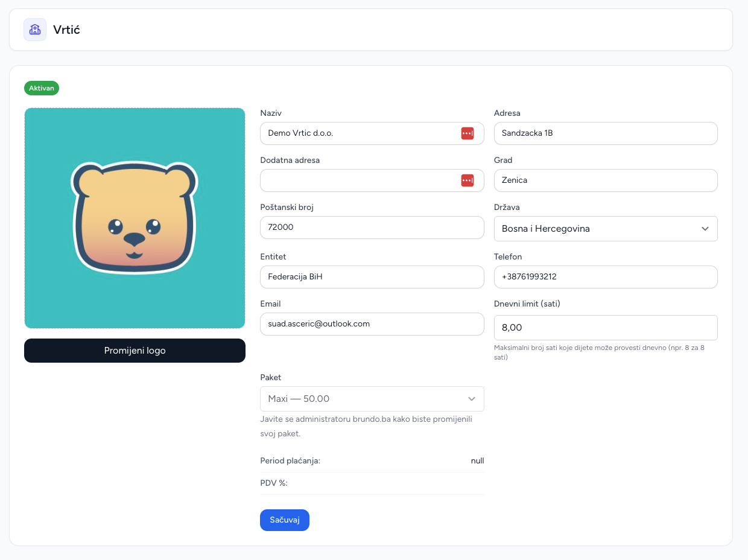Click the Telefon number field

[606, 277]
